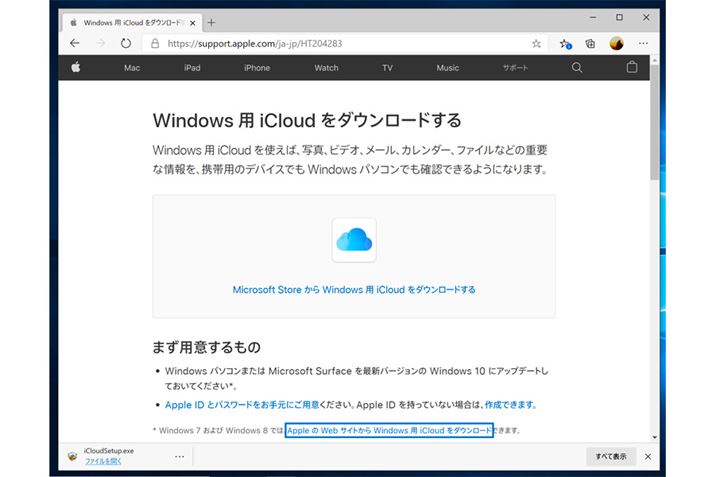This screenshot has height=477, width=715.
Task: Select Mac in the Apple navigation bar
Action: click(x=132, y=68)
